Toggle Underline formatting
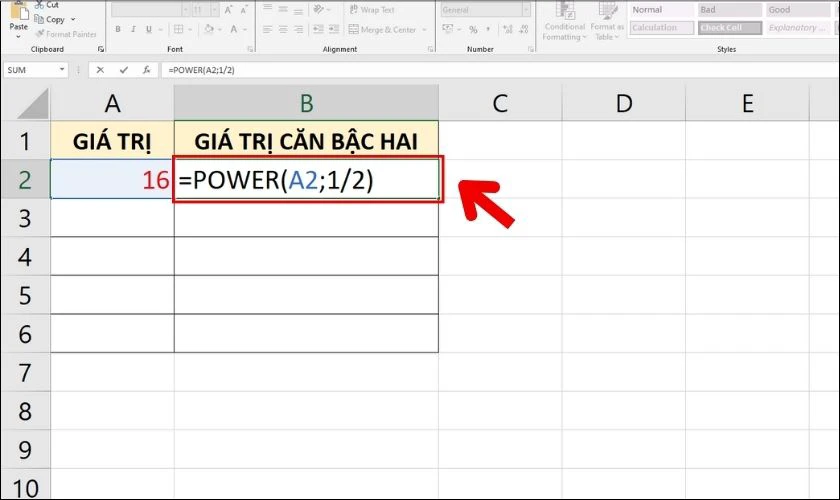Viewport: 840px width, 500px height. click(148, 29)
